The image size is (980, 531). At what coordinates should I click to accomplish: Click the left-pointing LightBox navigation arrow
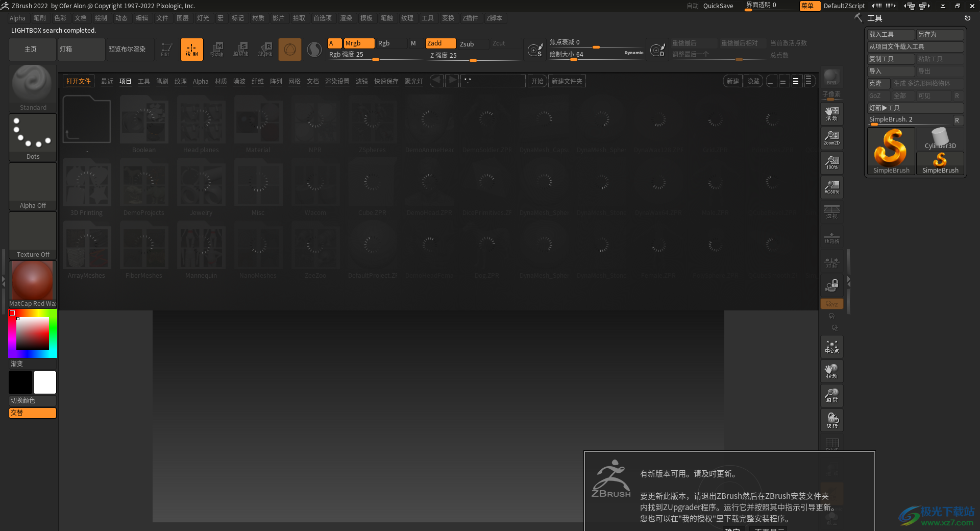tap(436, 81)
